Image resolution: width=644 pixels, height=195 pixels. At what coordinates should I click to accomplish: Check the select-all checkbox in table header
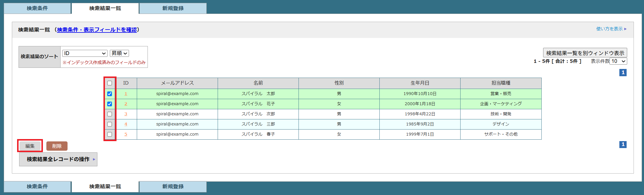(110, 83)
